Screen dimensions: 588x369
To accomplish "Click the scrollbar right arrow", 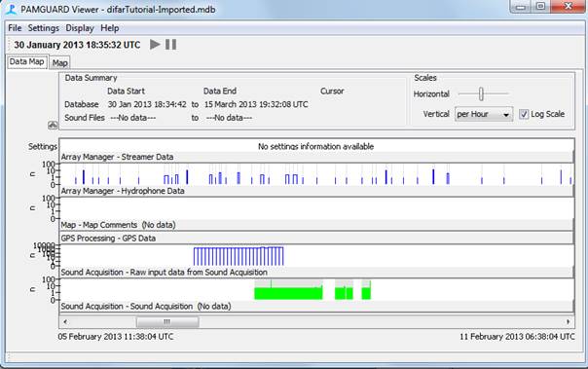I will click(x=569, y=321).
